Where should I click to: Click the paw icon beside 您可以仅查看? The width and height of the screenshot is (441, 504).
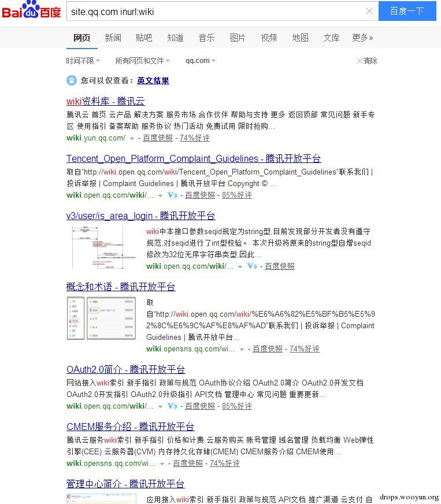72,80
